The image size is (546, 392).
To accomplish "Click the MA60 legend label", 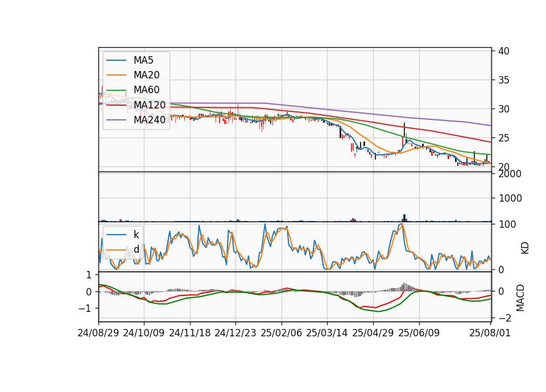I will [x=146, y=90].
